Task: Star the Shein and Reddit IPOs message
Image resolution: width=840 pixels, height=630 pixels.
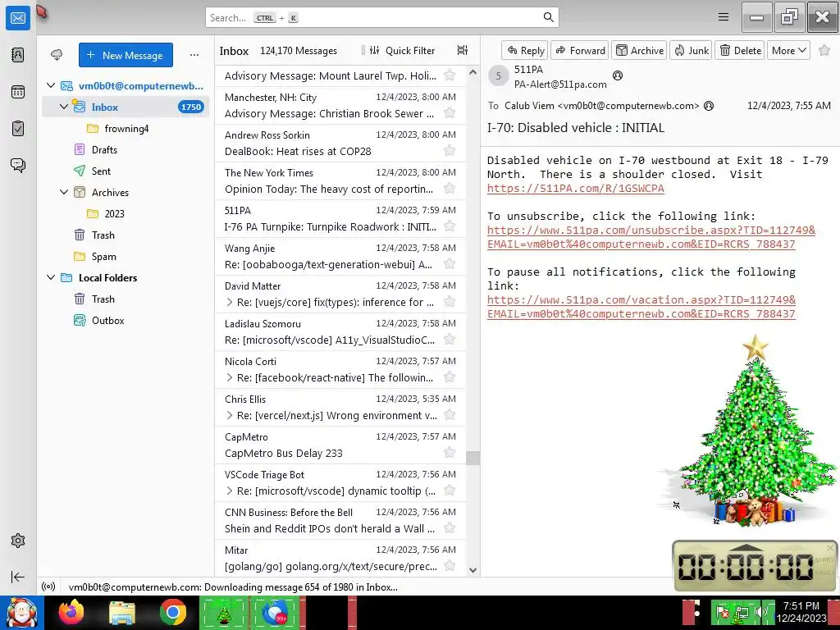Action: click(450, 528)
